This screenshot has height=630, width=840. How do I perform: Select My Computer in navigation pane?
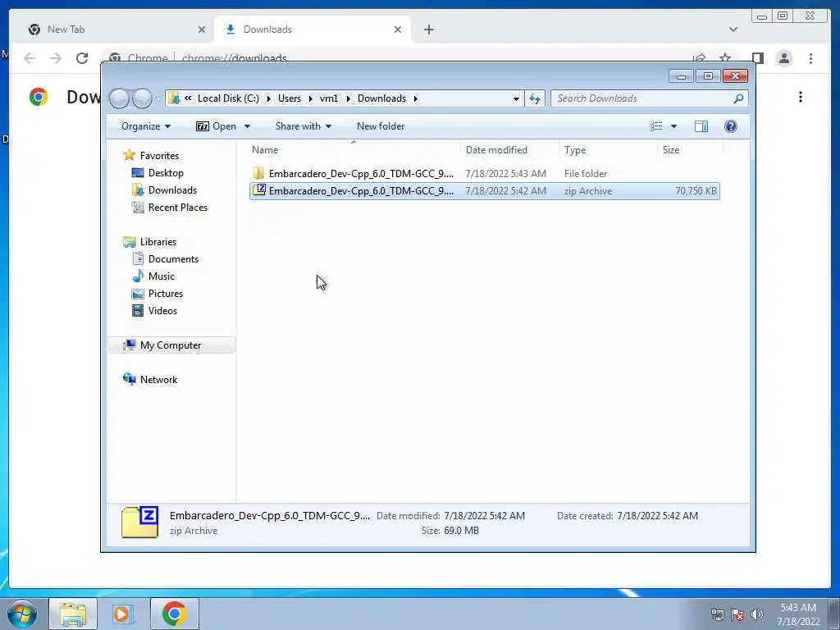click(x=171, y=345)
